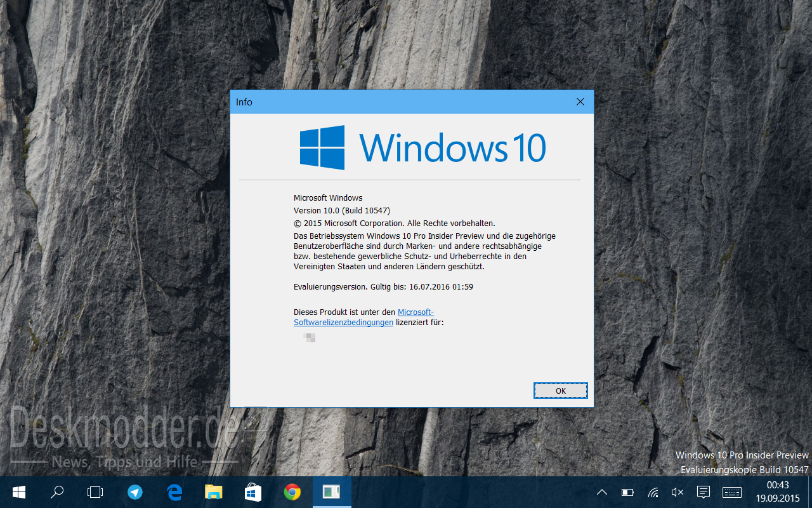Launch Microsoft Edge from taskbar

click(x=174, y=492)
